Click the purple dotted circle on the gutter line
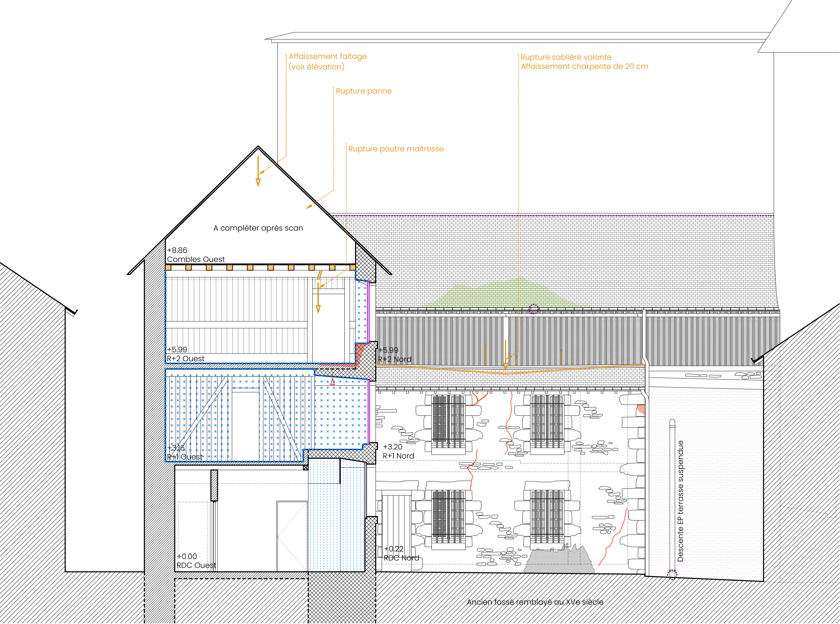840x624 pixels. point(533,309)
